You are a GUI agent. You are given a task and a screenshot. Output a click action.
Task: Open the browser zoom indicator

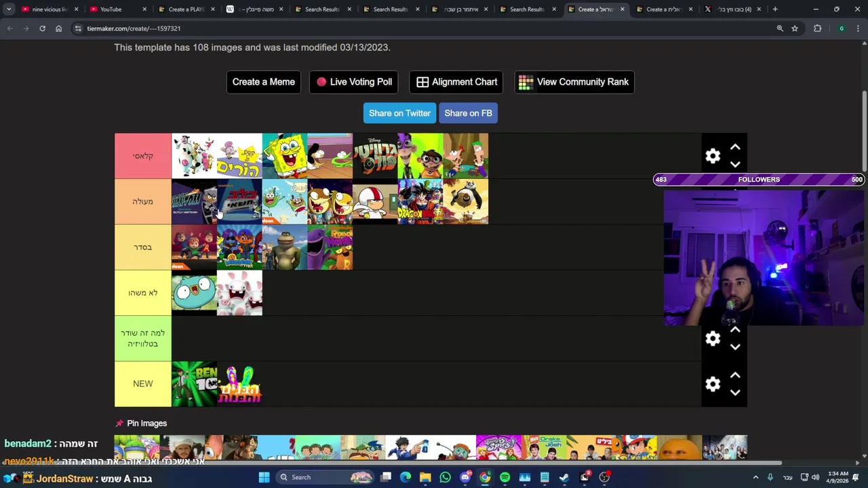point(780,28)
